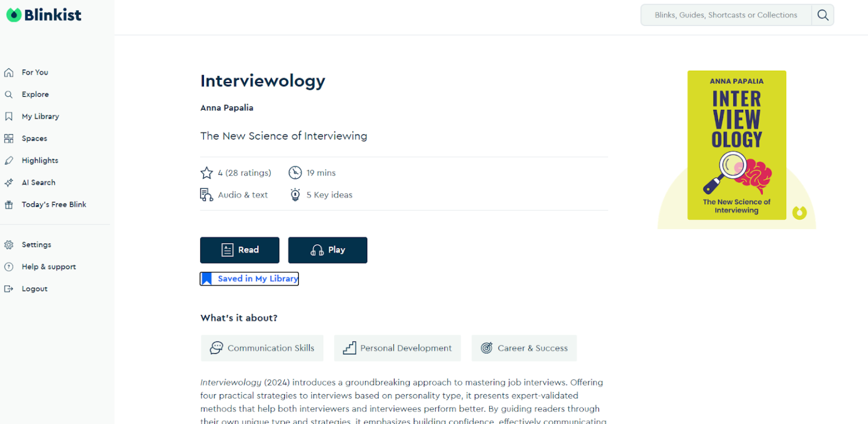868x424 pixels.
Task: Open the AI Search feature
Action: (38, 182)
